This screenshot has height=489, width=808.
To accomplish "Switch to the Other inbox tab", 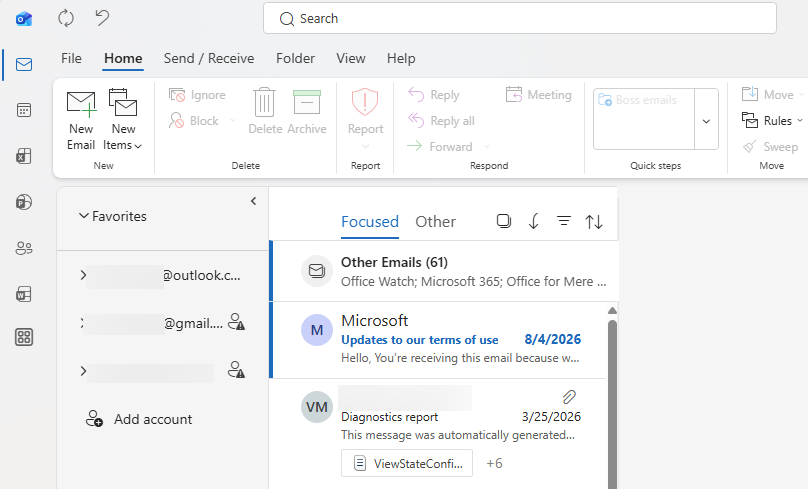I will (x=435, y=222).
